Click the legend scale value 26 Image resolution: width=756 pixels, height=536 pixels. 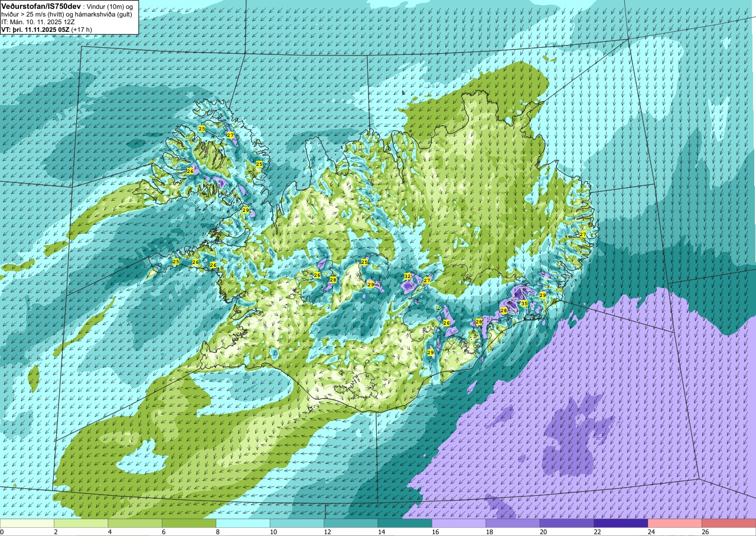coord(706,532)
